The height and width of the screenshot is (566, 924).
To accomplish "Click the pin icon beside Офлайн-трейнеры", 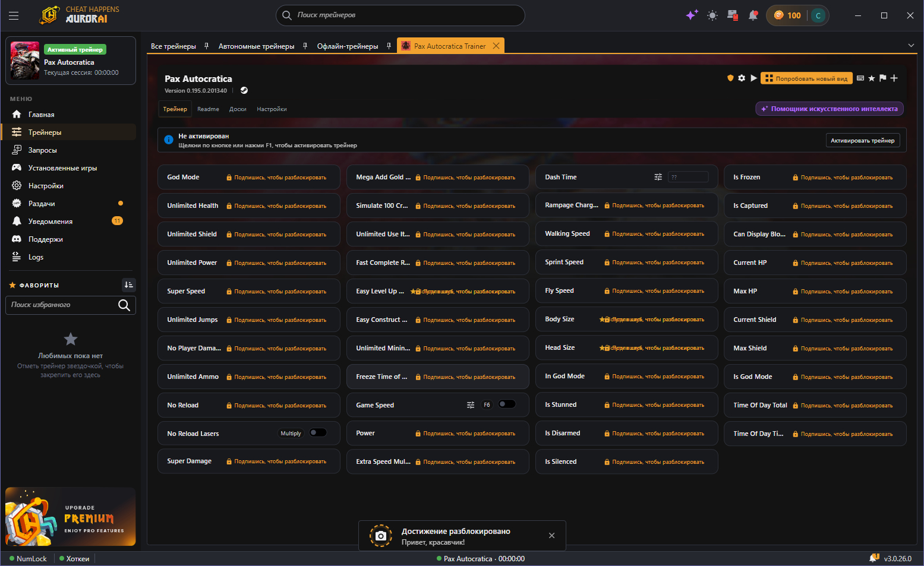I will point(389,46).
